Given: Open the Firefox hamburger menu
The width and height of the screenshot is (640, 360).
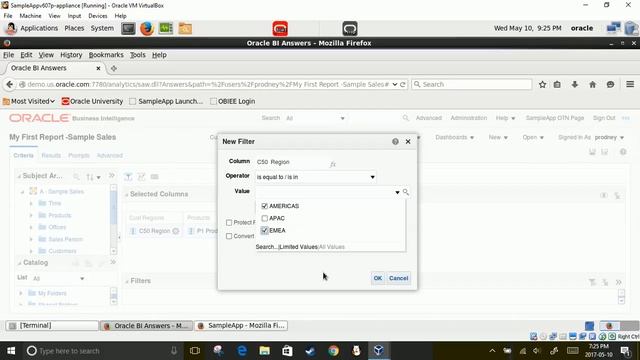Looking at the screenshot, I should (630, 84).
